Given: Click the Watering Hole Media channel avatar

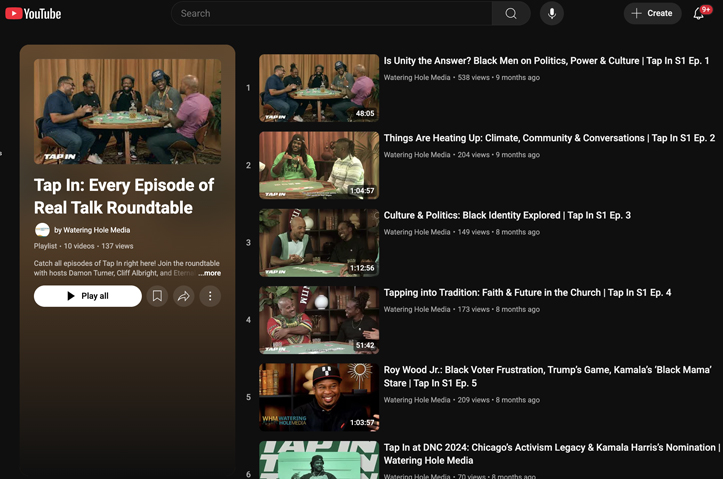Looking at the screenshot, I should pyautogui.click(x=42, y=230).
